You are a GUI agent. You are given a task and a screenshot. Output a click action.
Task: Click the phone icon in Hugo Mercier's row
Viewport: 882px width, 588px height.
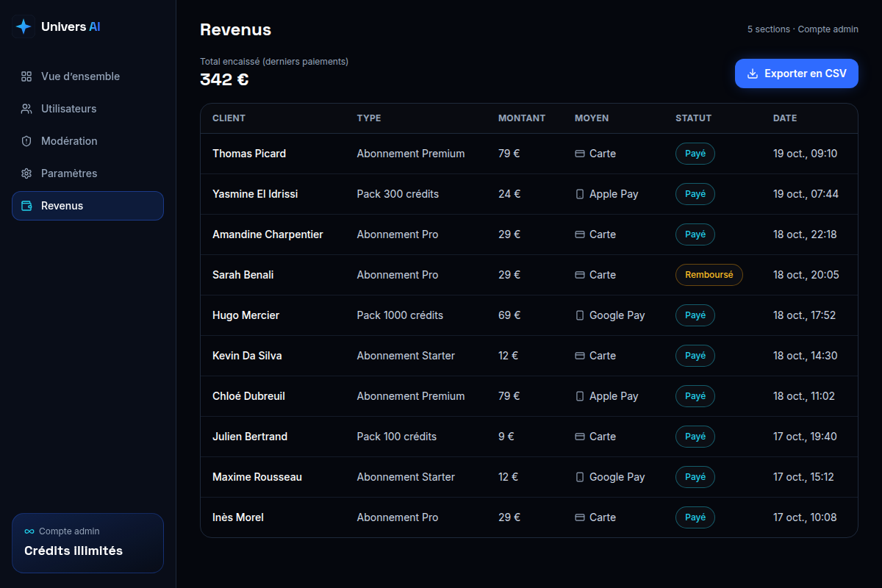580,315
